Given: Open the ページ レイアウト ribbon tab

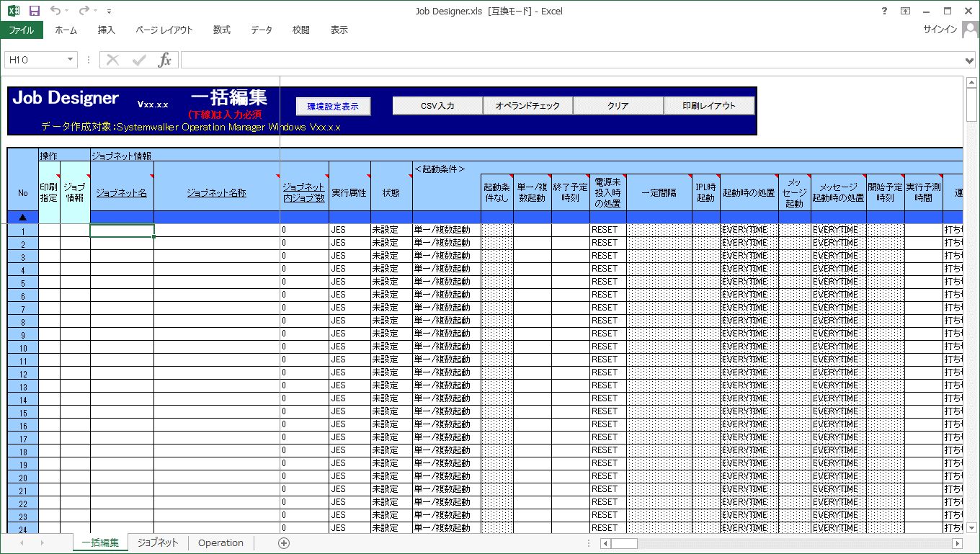Looking at the screenshot, I should pyautogui.click(x=164, y=30).
